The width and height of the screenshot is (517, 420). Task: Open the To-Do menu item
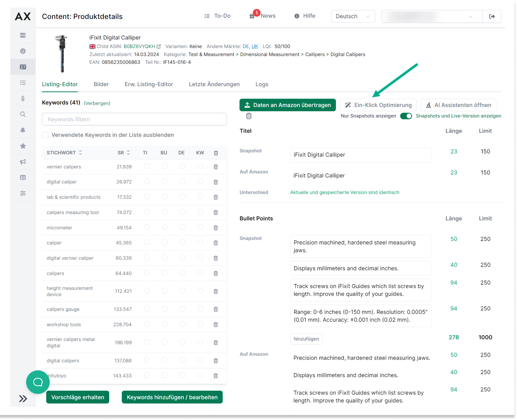(217, 16)
